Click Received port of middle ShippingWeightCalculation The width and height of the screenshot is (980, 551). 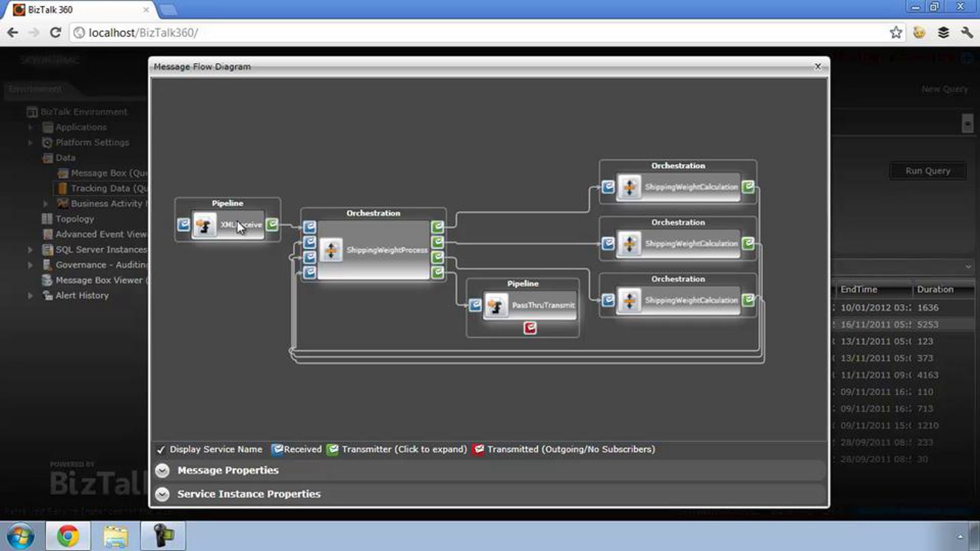point(608,244)
